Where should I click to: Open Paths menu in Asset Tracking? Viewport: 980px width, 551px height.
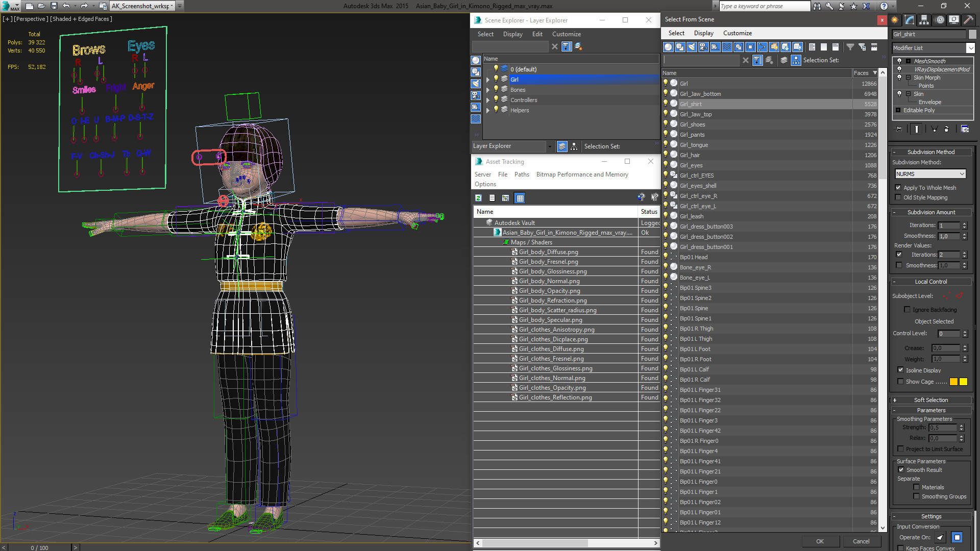(522, 174)
